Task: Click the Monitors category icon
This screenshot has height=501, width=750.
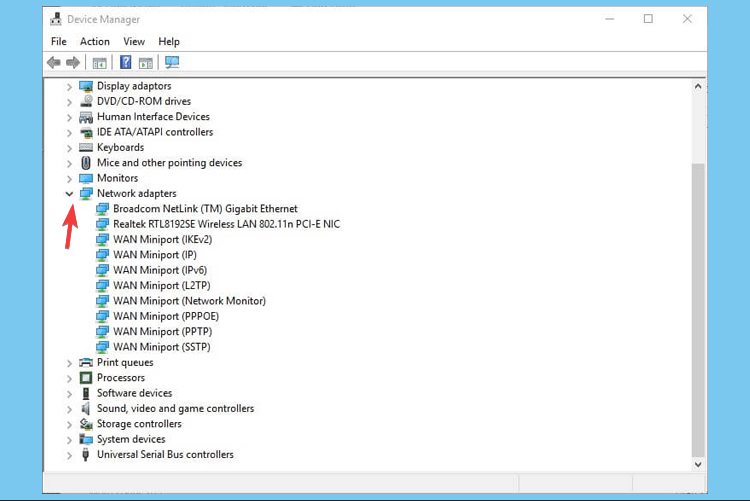Action: [x=86, y=178]
